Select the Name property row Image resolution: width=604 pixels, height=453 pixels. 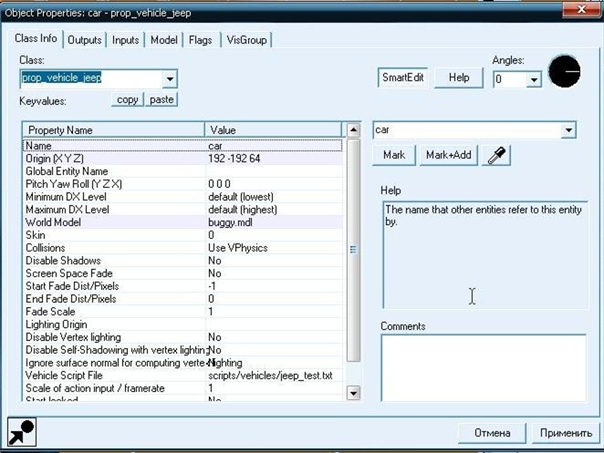pos(183,146)
